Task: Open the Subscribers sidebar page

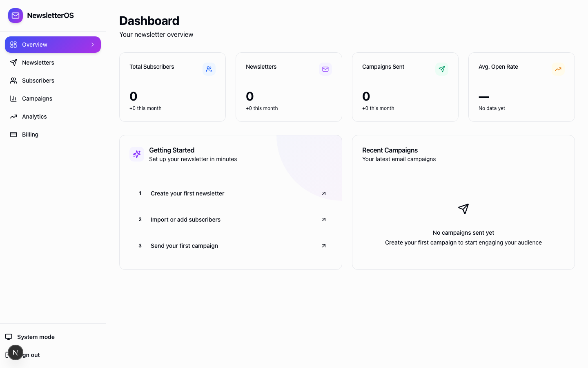Action: (53, 81)
